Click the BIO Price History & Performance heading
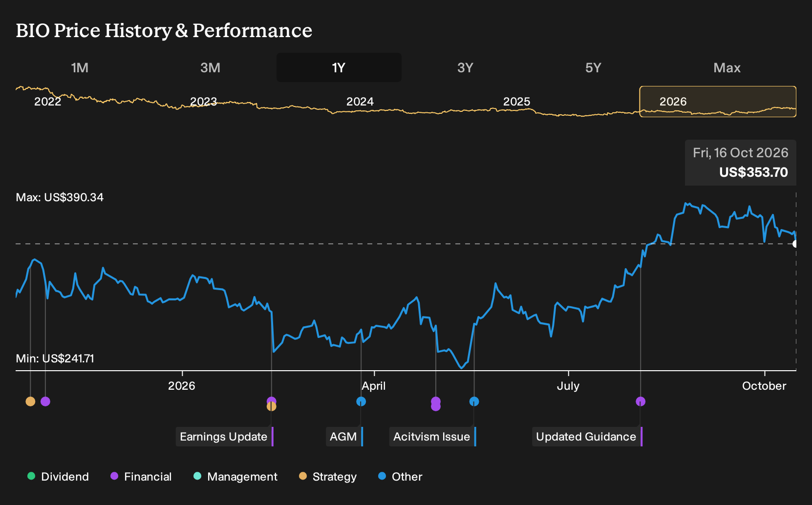This screenshot has width=812, height=505. click(164, 30)
